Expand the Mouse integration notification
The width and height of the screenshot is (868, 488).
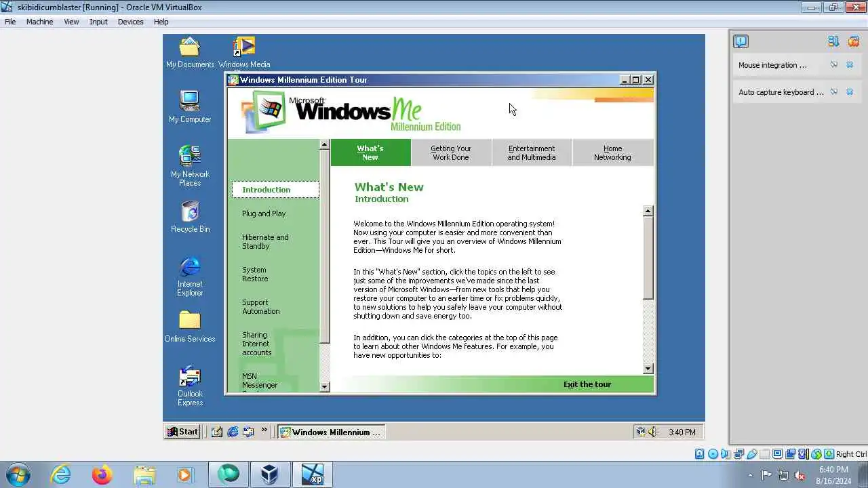click(x=772, y=65)
